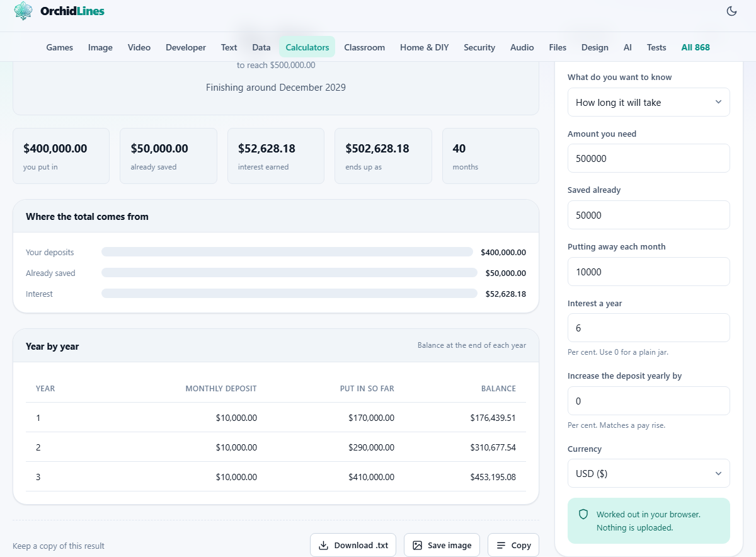Click the $290,000.00 put-in cell
Image resolution: width=756 pixels, height=557 pixels.
[371, 447]
